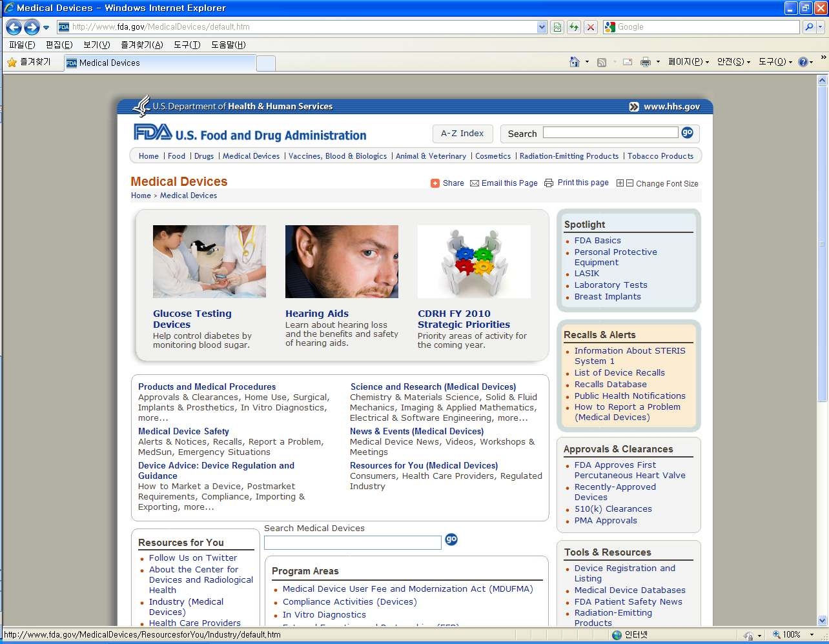The height and width of the screenshot is (644, 829).
Task: Click the Search Medical Devices text field
Action: 353,543
